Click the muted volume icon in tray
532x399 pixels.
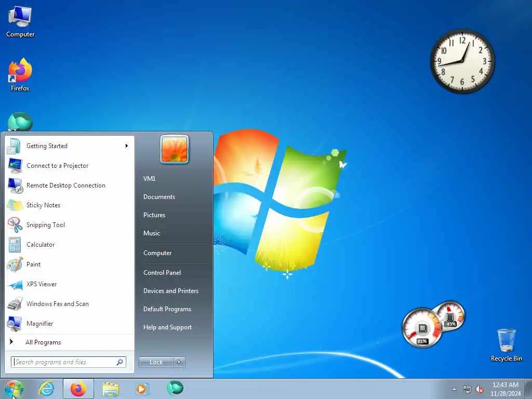[x=480, y=390]
